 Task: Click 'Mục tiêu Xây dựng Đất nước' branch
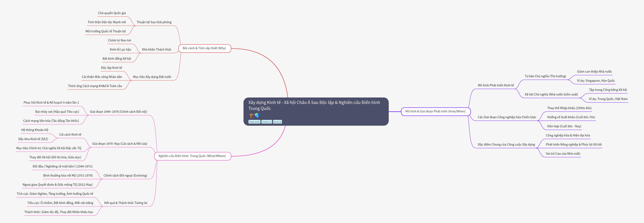152,77
